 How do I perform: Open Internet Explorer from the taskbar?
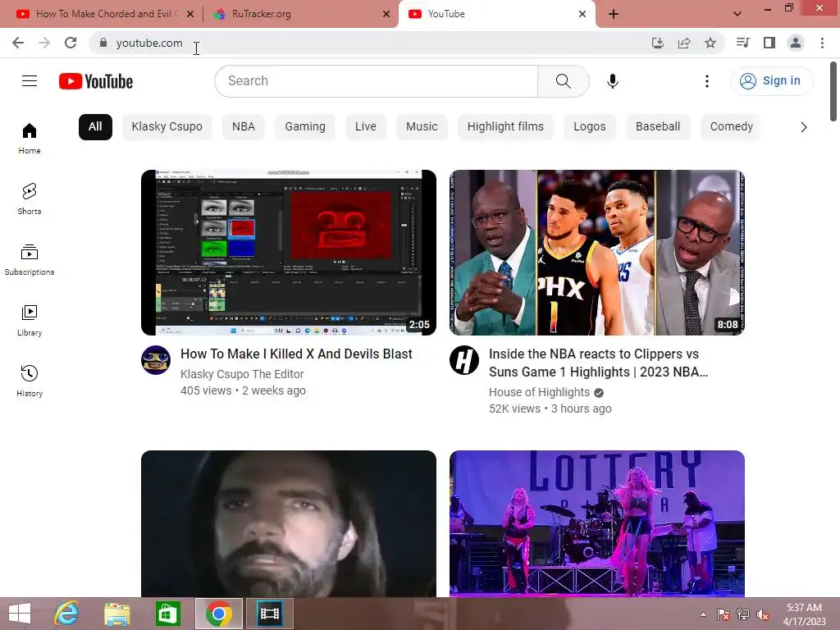(67, 614)
